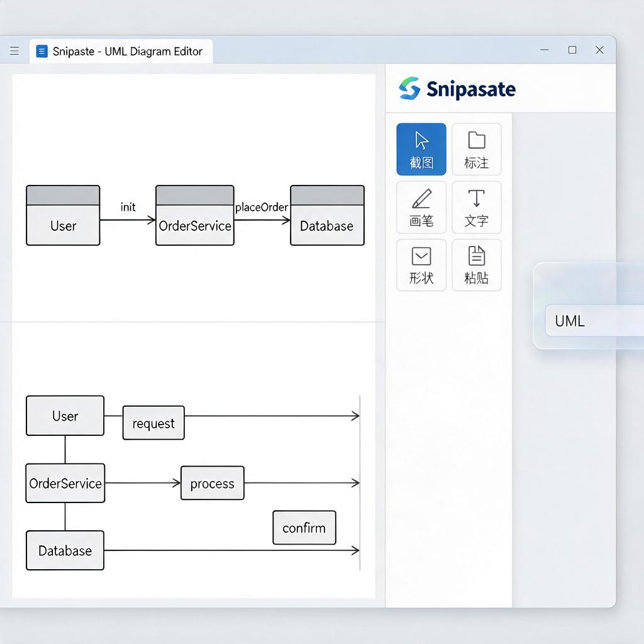The image size is (644, 644).
Task: Minimize the Snipaste window
Action: (x=545, y=50)
